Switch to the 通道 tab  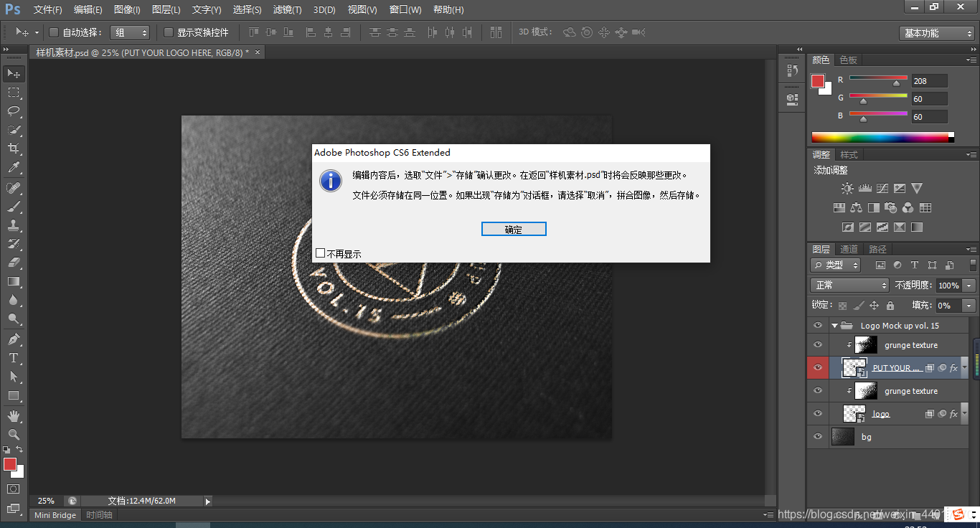849,250
